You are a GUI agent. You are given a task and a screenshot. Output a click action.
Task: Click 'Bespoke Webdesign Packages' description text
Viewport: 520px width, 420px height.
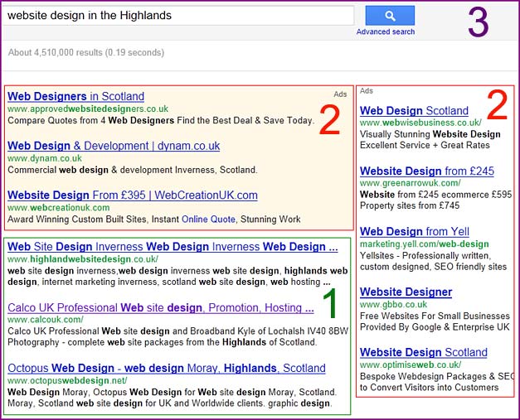pos(437,376)
